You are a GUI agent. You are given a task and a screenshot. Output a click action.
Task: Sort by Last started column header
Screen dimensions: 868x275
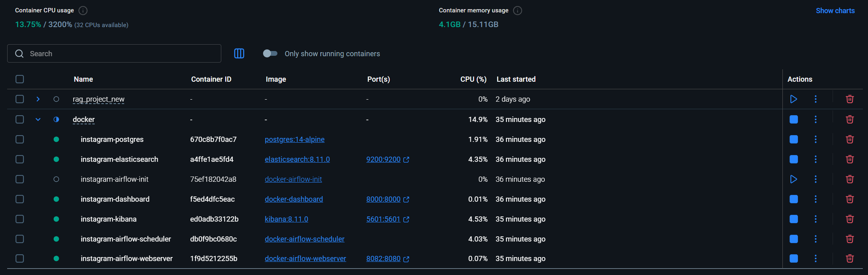(x=516, y=79)
